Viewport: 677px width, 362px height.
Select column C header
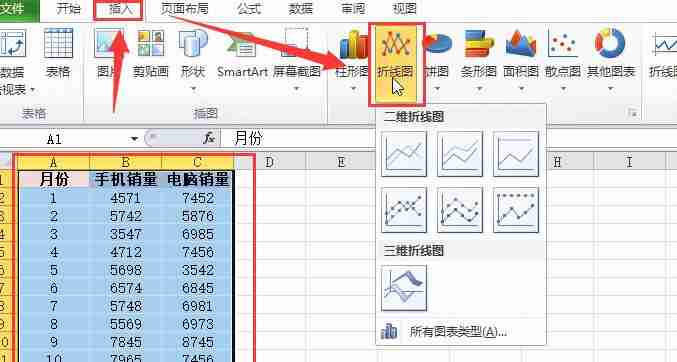(197, 162)
